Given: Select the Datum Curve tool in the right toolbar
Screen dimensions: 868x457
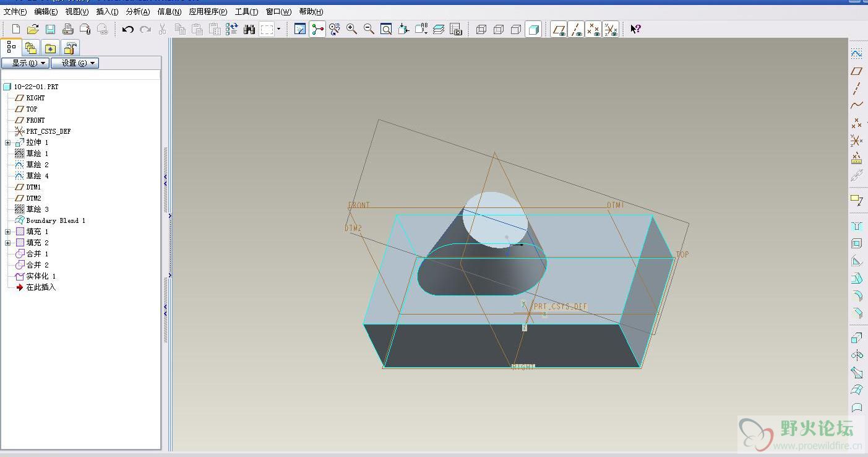Looking at the screenshot, I should click(857, 106).
